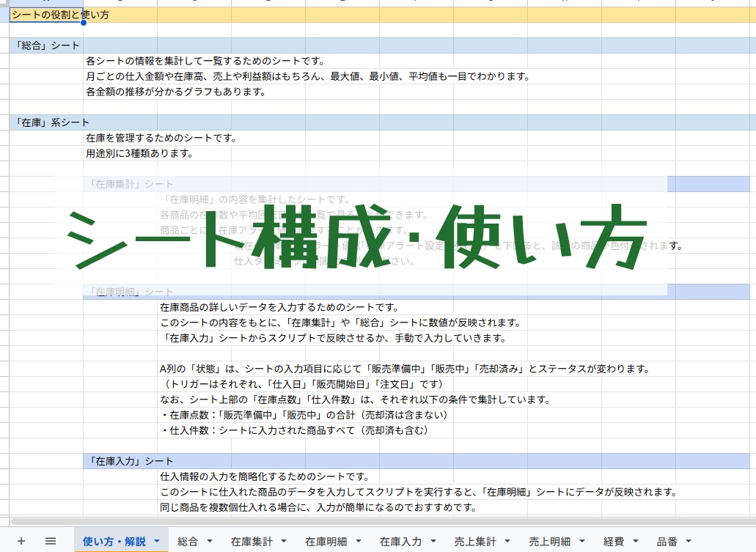Image resolution: width=756 pixels, height=552 pixels.
Task: Open the 品番 tab dropdown arrow
Action: [x=689, y=541]
